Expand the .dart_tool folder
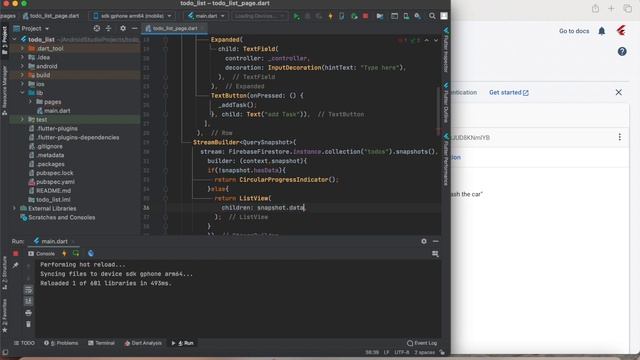The width and height of the screenshot is (640, 360). (x=22, y=48)
